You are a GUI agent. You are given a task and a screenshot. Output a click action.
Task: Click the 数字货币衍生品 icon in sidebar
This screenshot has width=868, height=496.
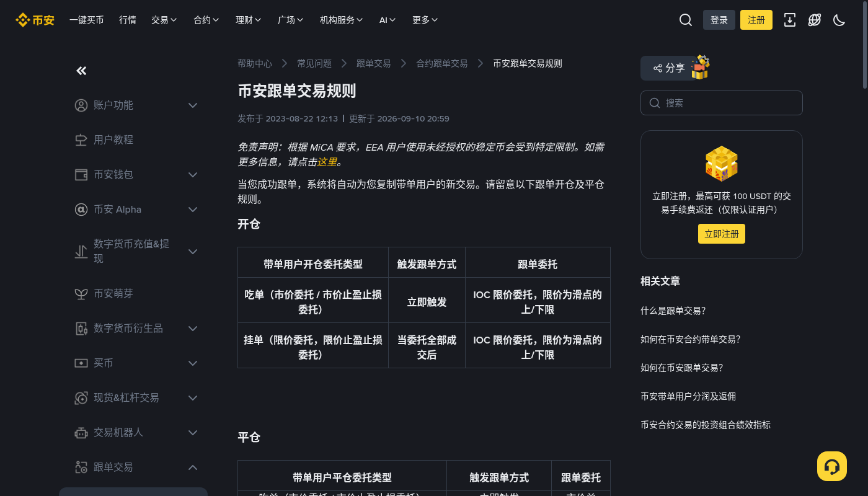click(81, 329)
